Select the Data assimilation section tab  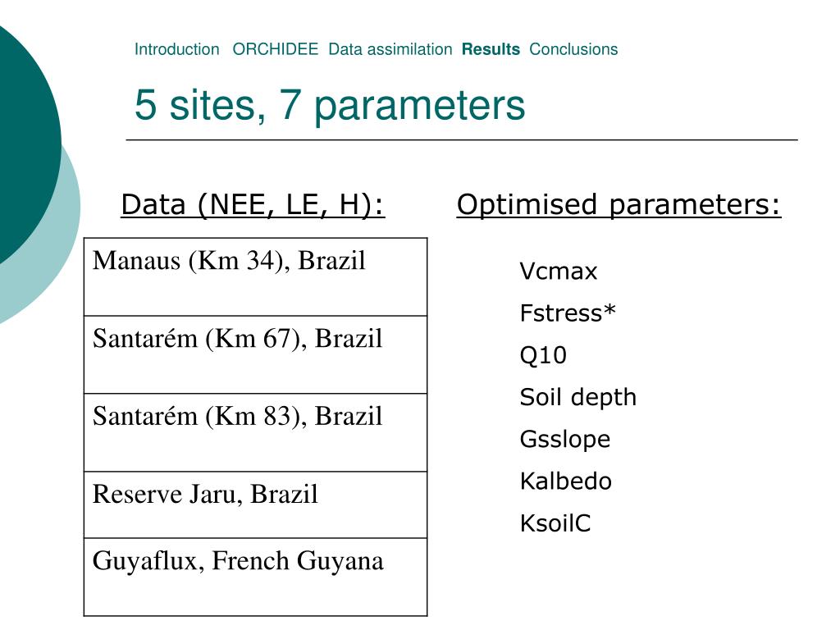(390, 49)
